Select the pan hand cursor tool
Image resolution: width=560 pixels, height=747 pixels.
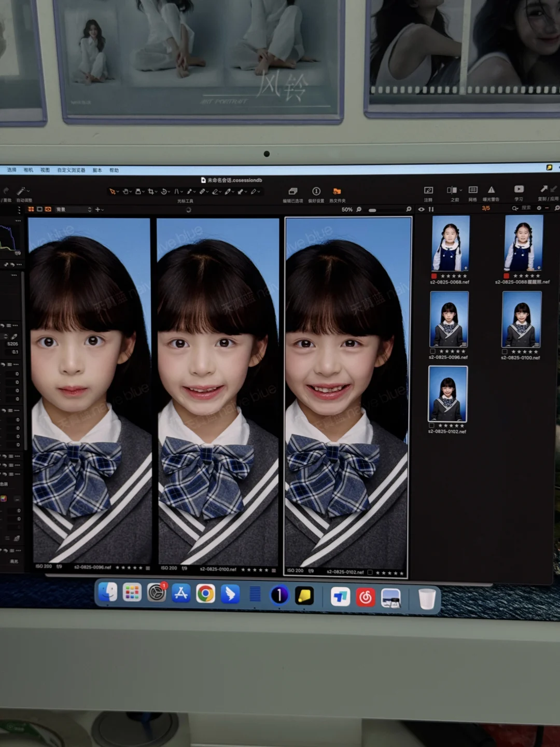pos(125,191)
